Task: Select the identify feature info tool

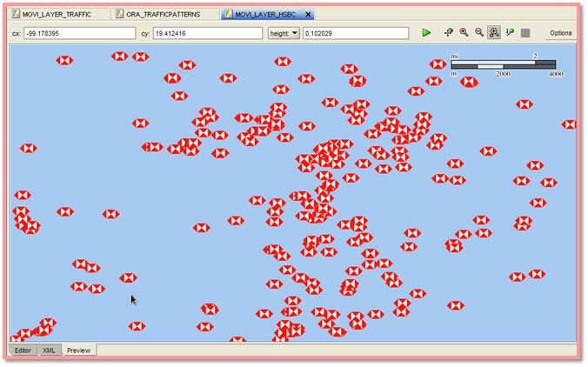Action: click(510, 33)
